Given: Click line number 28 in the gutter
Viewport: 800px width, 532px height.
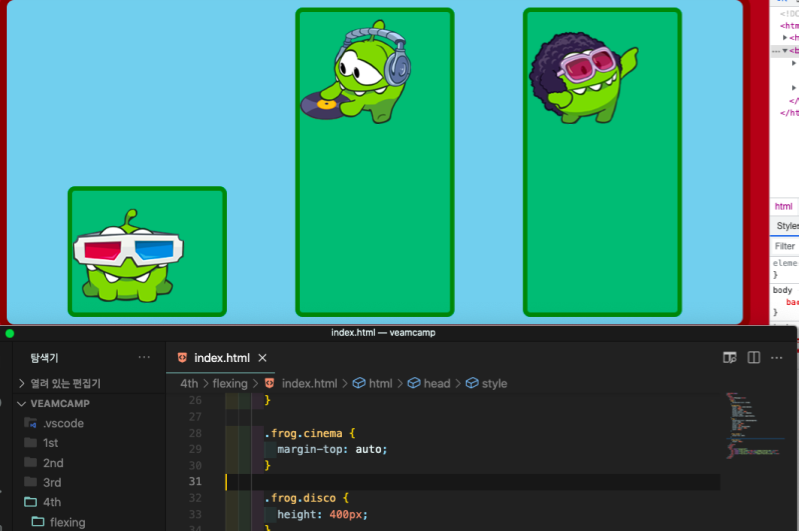Looking at the screenshot, I should coord(195,433).
